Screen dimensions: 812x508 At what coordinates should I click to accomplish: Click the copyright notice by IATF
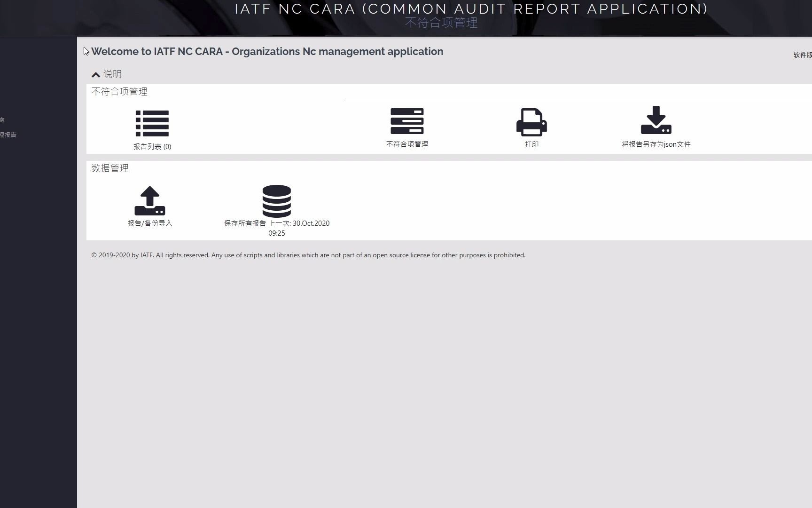click(x=308, y=255)
